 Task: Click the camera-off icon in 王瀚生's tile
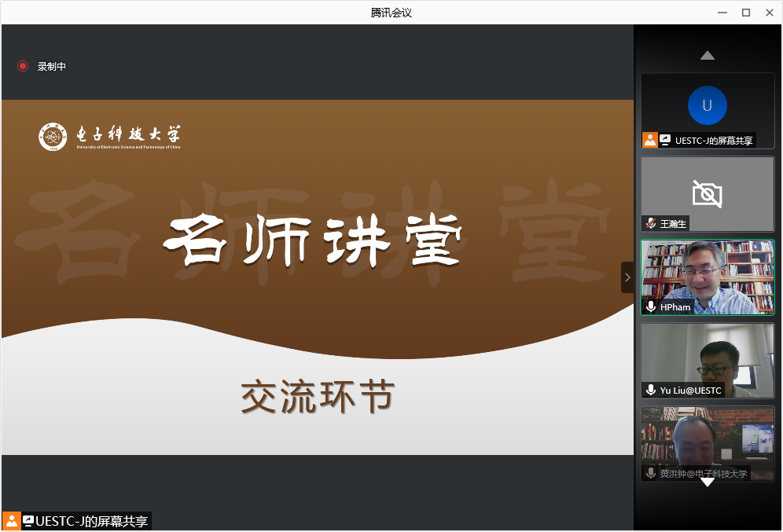tap(707, 193)
